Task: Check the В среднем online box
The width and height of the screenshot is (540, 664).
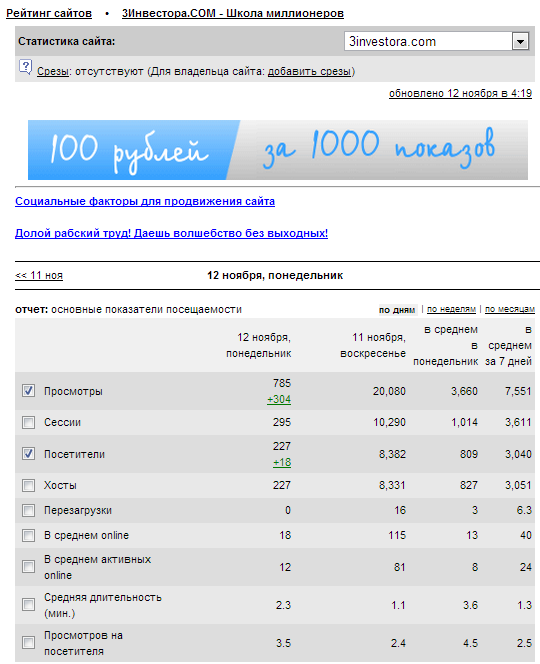Action: (x=28, y=535)
